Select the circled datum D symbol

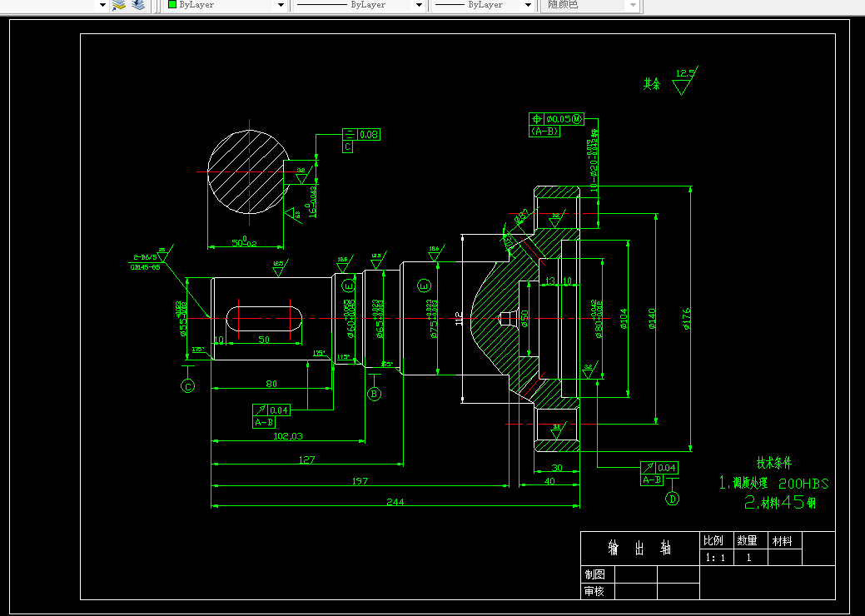pos(672,499)
